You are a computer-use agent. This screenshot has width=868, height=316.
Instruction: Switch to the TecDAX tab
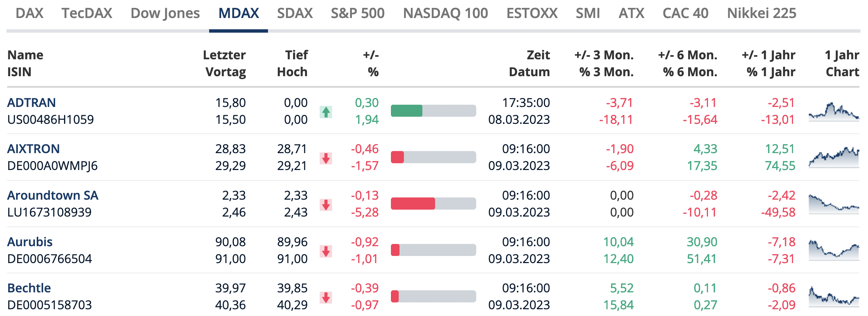[87, 14]
